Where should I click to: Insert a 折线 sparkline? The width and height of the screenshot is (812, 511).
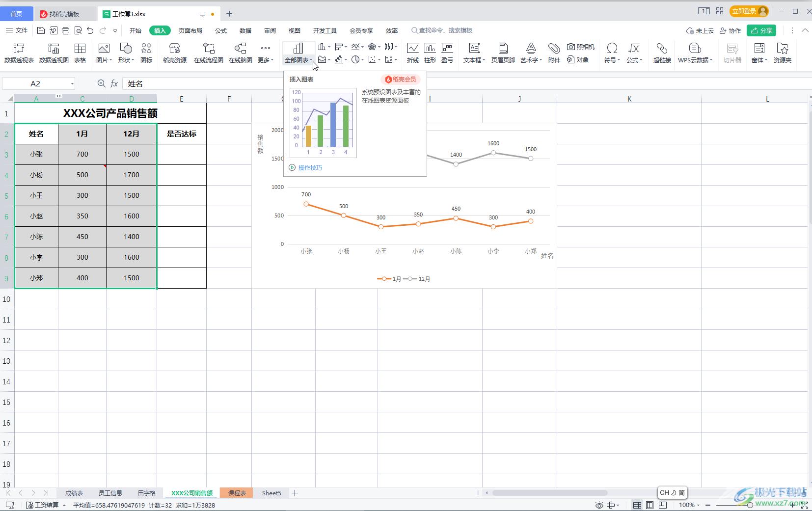coord(413,53)
